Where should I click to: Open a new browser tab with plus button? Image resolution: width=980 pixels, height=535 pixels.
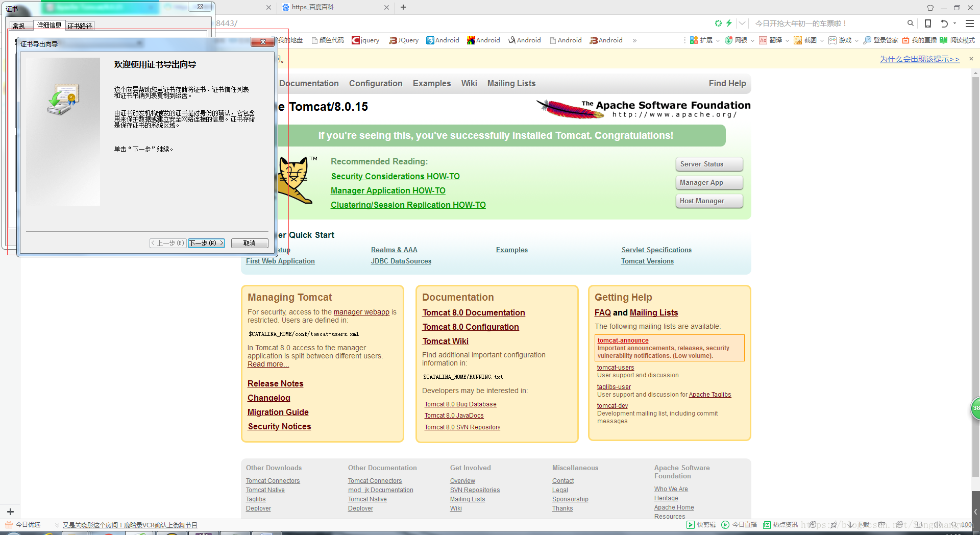(x=403, y=7)
